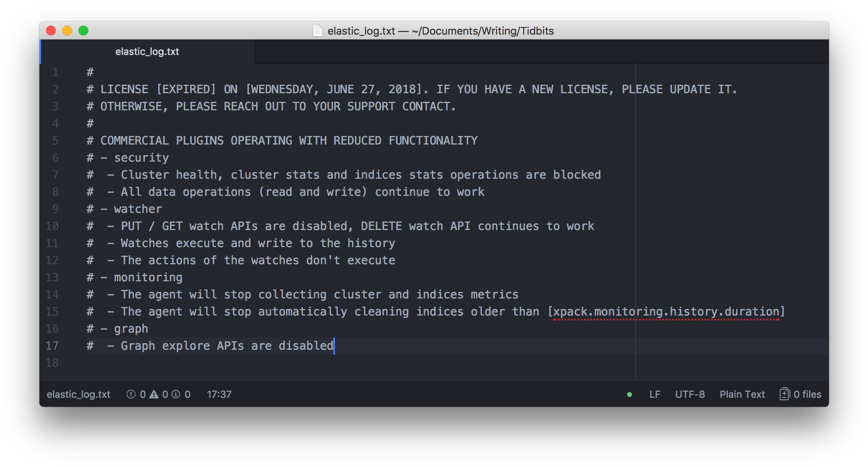
Task: Place cursor on the 'watcher' line text
Action: 138,209
